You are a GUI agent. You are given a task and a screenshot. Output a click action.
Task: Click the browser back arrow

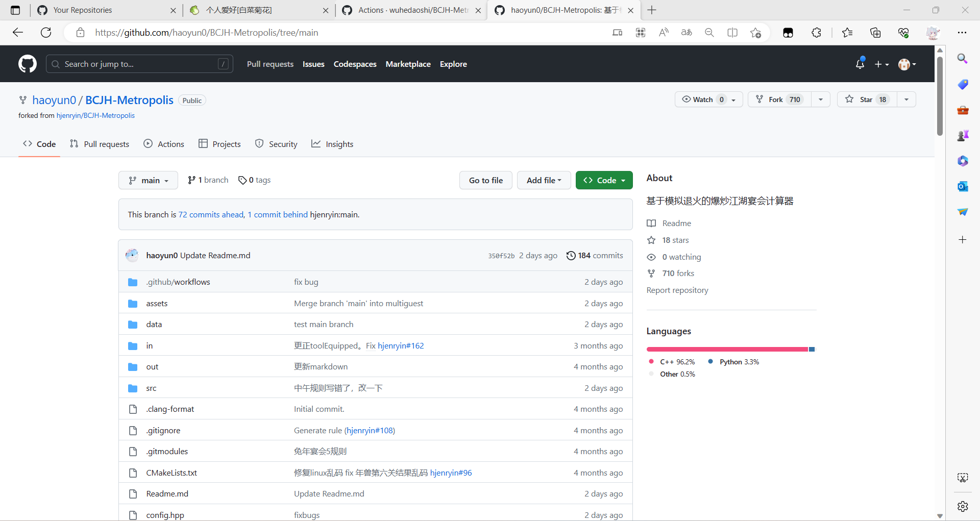(18, 33)
